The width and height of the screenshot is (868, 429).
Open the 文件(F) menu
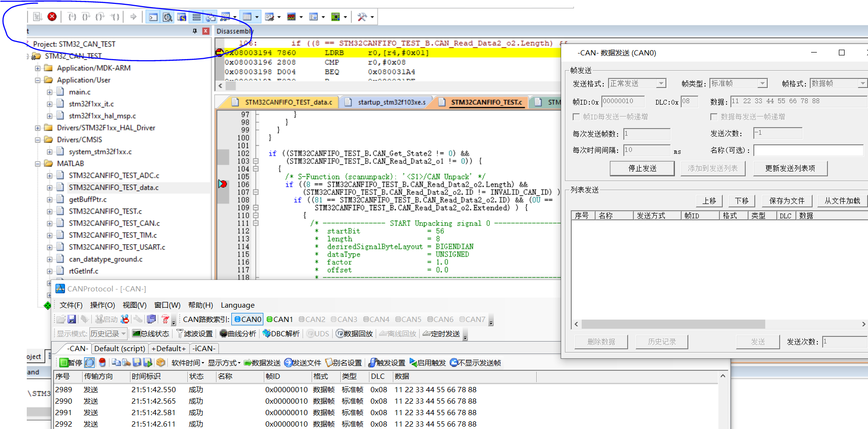click(71, 305)
